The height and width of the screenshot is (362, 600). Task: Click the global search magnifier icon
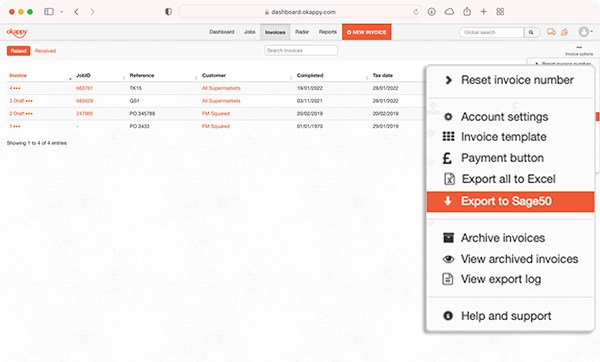pyautogui.click(x=531, y=33)
